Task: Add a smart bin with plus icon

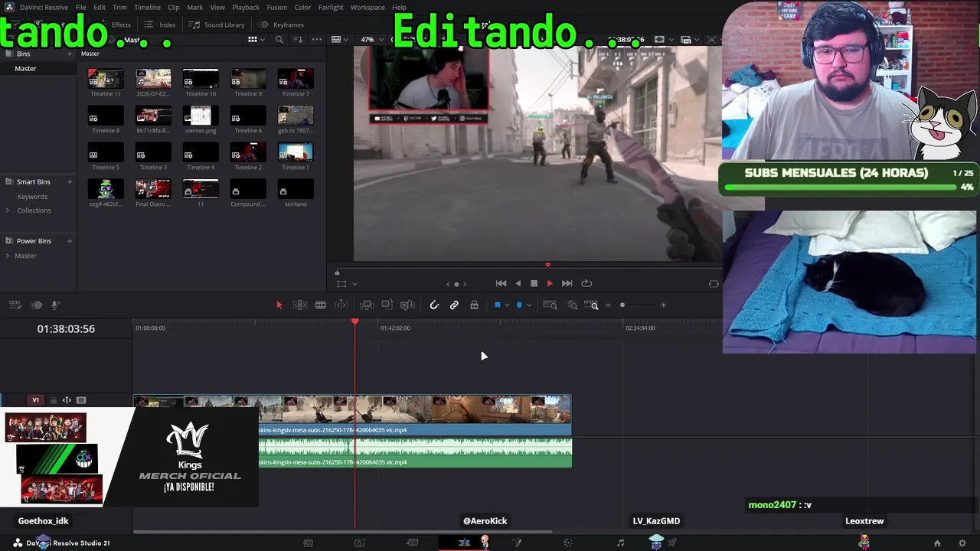Action: 69,181
